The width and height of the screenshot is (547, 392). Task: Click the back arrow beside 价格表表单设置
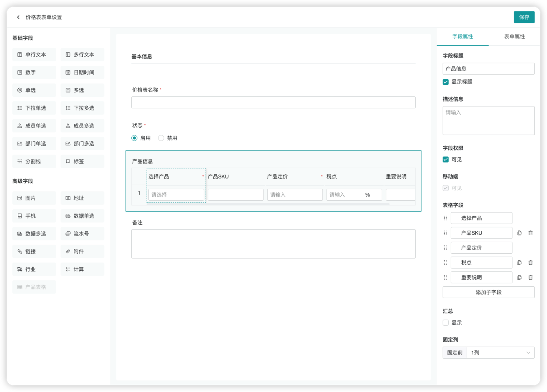[18, 17]
